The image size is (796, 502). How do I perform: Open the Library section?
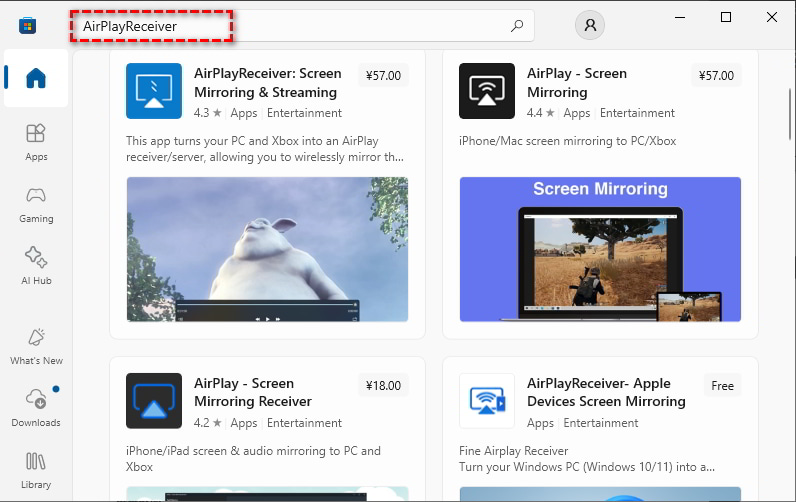point(36,471)
